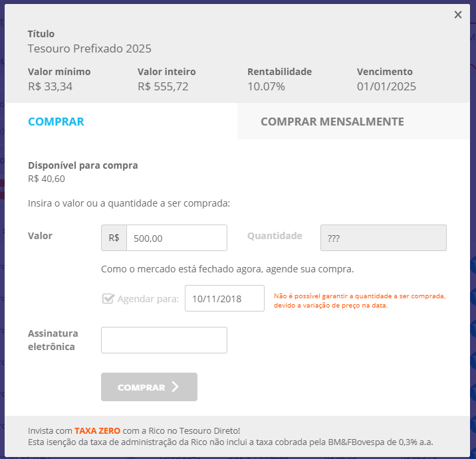The image size is (476, 459).
Task: Click the Valor inteiro amount R$ 555,72
Action: (x=163, y=86)
